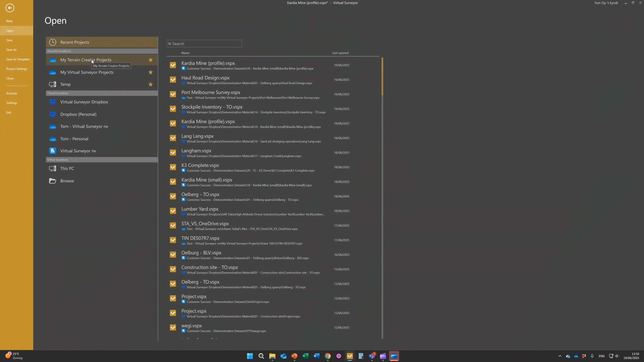Image resolution: width=644 pixels, height=362 pixels.
Task: Click the project icon for Port Melbourne Survey.vspx
Action: (173, 95)
